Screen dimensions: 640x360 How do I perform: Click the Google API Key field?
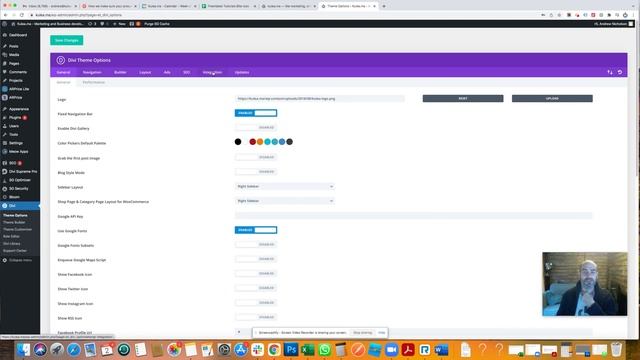click(x=413, y=216)
